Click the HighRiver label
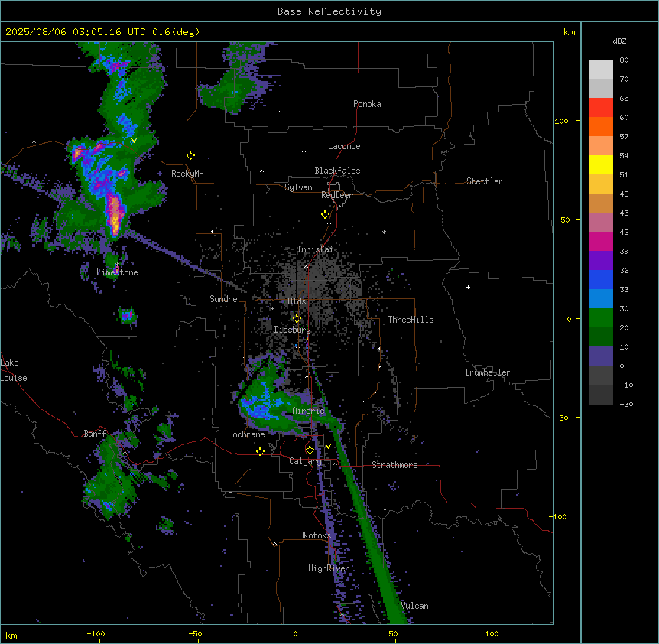Image resolution: width=659 pixels, height=644 pixels. tap(329, 568)
